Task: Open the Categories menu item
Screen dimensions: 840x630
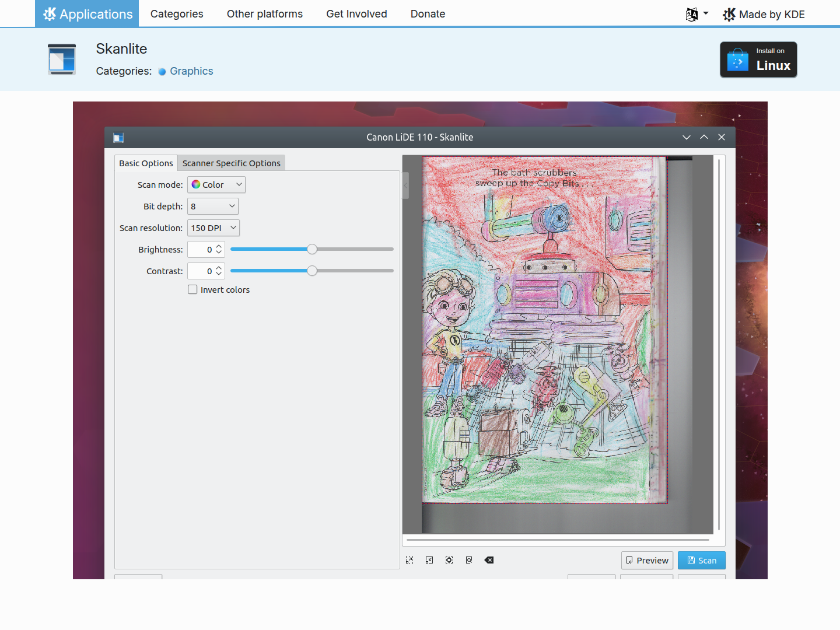Action: coord(177,13)
